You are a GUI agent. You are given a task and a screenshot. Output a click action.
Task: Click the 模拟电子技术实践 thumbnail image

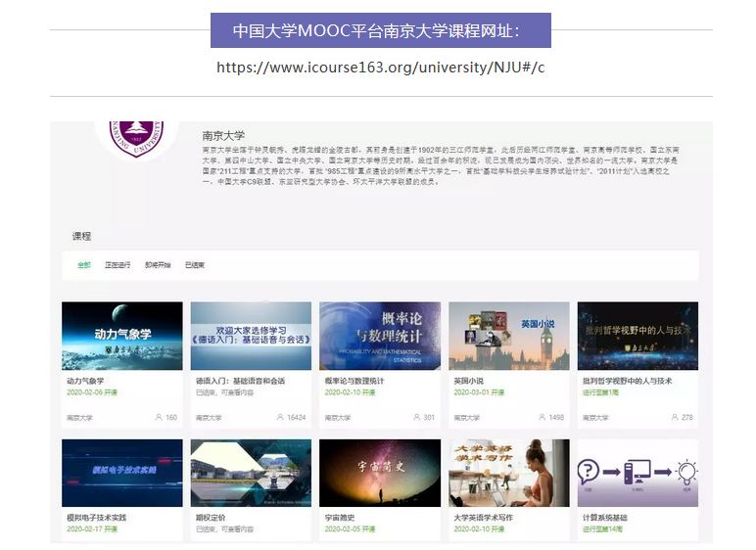122,473
